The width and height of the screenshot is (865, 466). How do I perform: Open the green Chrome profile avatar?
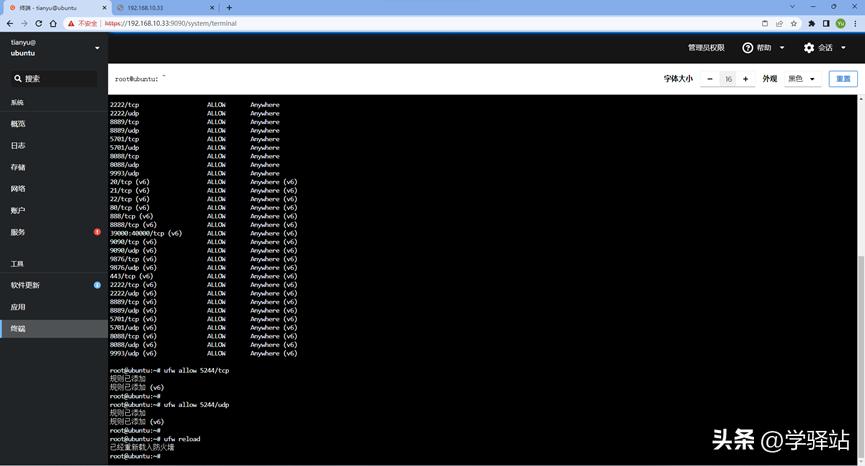tap(840, 23)
